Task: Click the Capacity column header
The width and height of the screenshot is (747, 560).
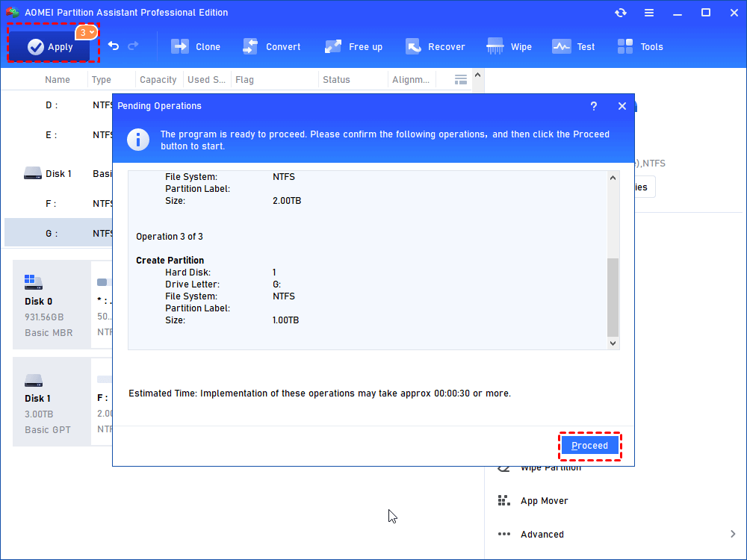Action: [x=158, y=80]
